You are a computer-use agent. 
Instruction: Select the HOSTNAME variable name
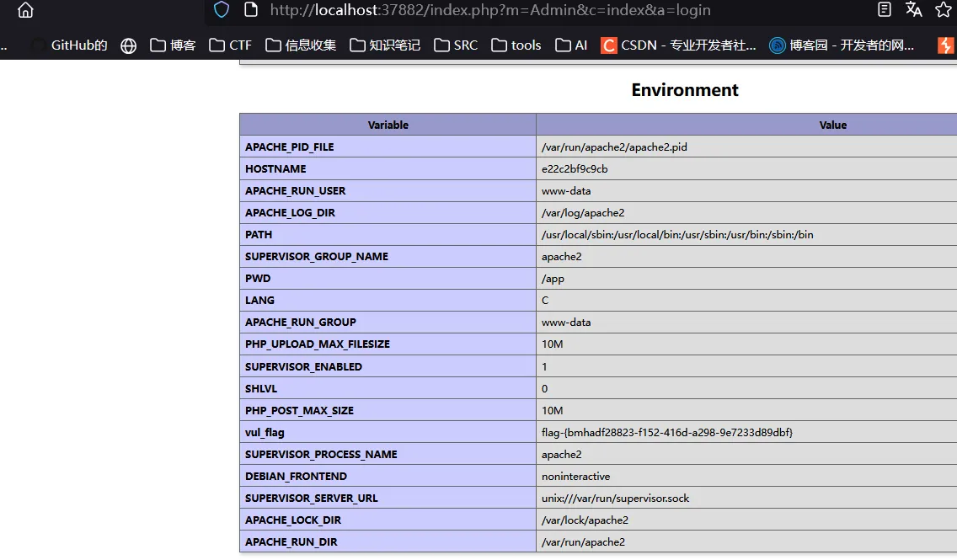coord(275,169)
